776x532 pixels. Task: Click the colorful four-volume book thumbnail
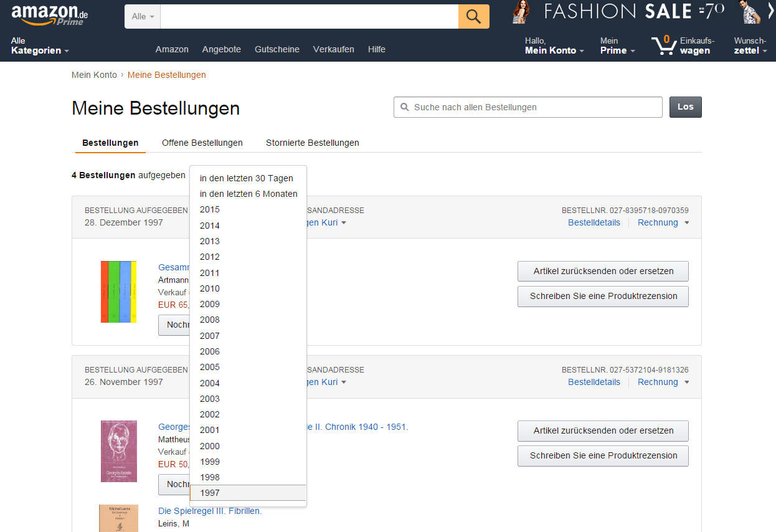(118, 292)
